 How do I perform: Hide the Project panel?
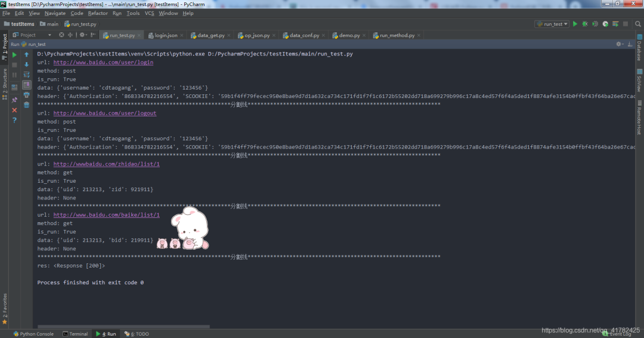coord(93,35)
